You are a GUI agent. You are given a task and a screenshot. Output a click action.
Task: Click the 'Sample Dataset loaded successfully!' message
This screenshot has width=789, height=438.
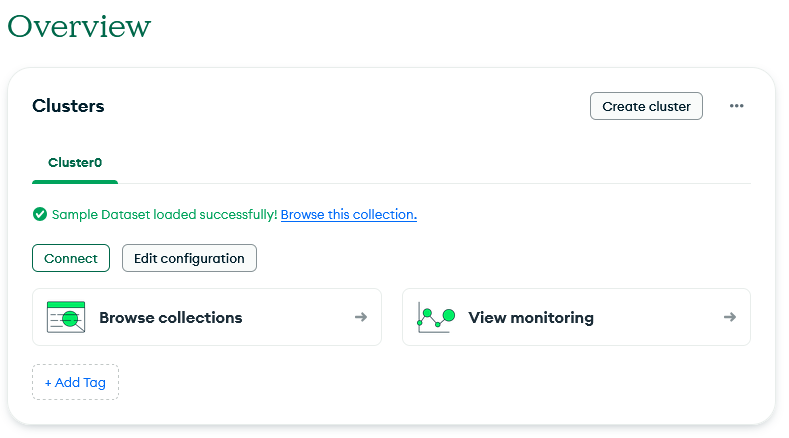(x=164, y=214)
